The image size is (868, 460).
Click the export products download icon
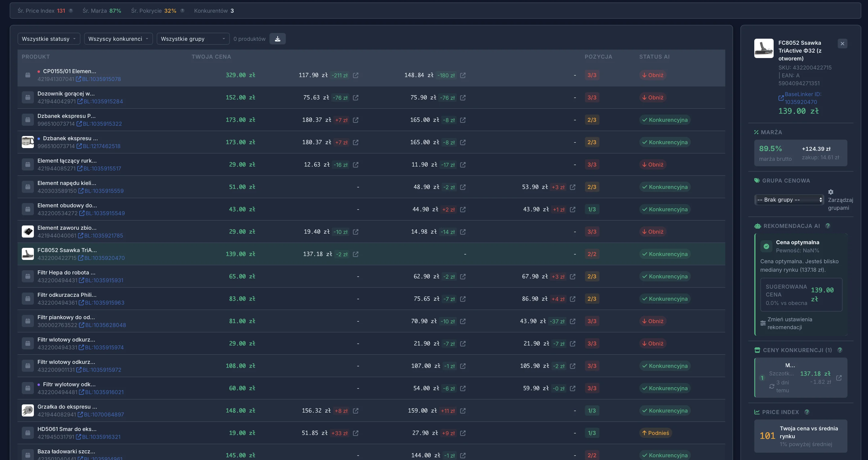pos(278,39)
